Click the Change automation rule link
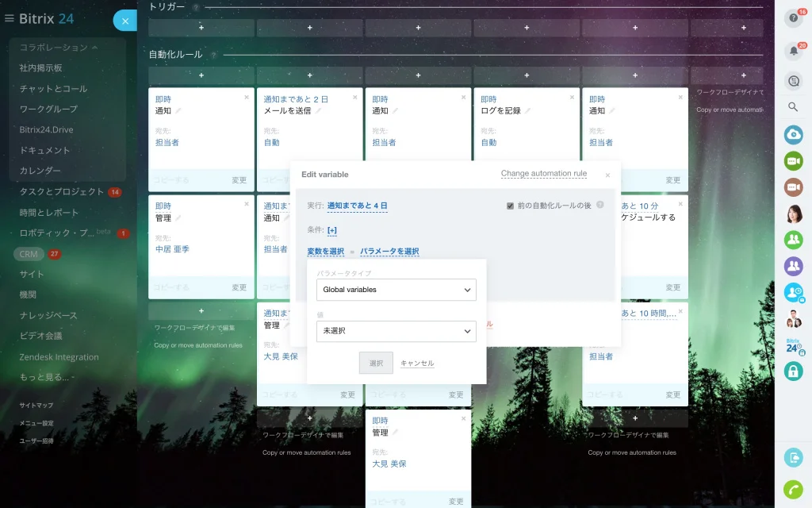Image resolution: width=812 pixels, height=508 pixels. pyautogui.click(x=544, y=174)
